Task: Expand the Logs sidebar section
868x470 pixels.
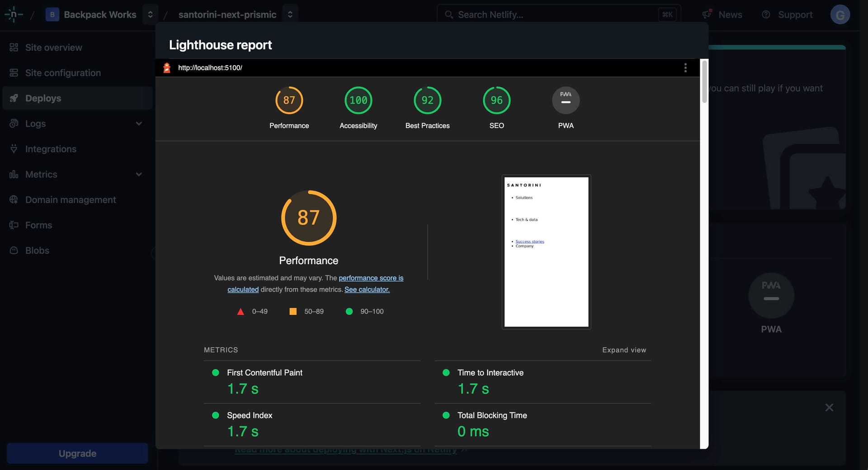Action: coord(139,123)
